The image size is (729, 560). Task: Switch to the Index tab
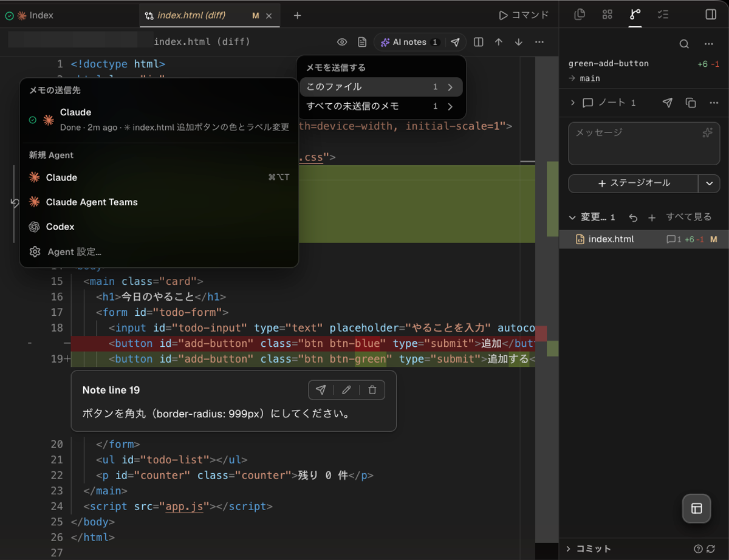tap(70, 15)
